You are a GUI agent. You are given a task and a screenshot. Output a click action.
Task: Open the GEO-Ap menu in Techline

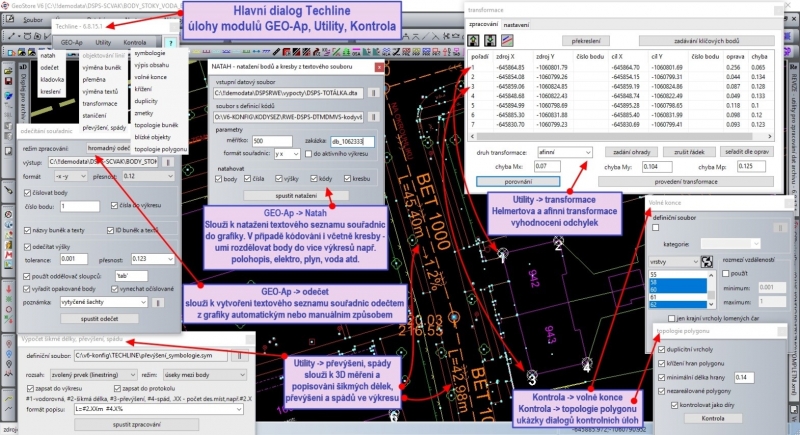tap(71, 42)
